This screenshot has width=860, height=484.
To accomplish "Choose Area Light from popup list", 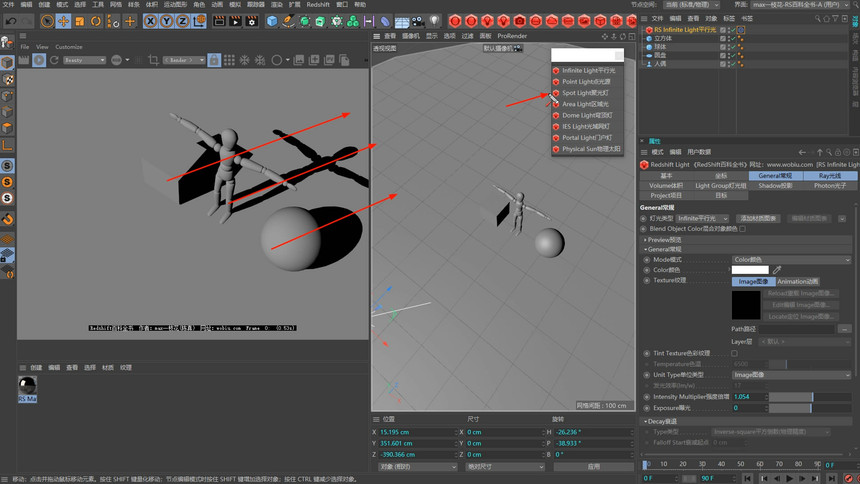I will pos(587,104).
